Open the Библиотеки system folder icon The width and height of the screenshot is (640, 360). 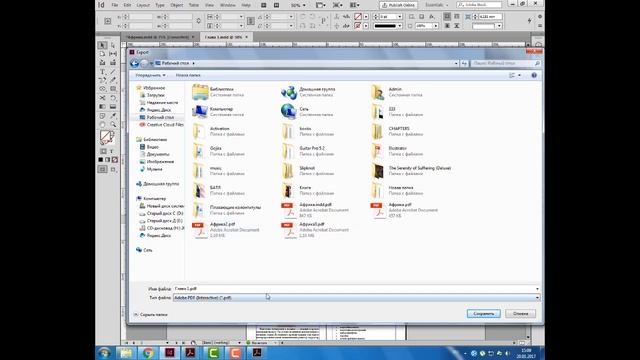tap(200, 92)
